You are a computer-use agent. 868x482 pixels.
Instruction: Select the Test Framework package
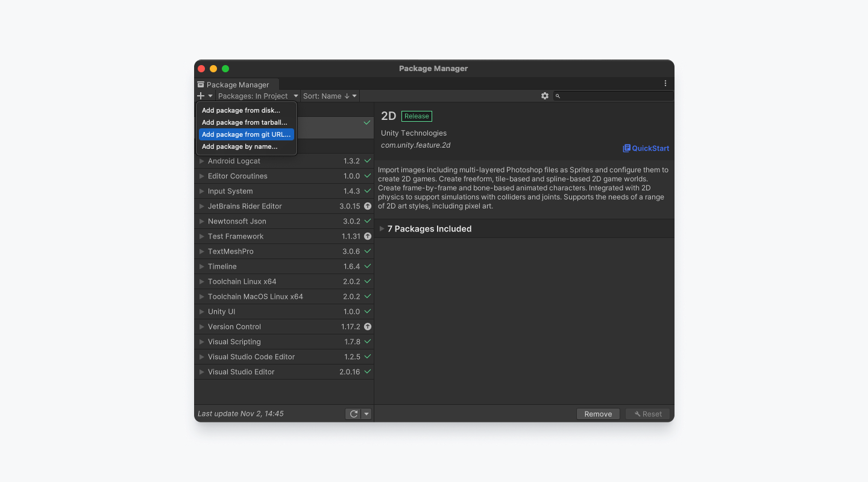(x=284, y=236)
